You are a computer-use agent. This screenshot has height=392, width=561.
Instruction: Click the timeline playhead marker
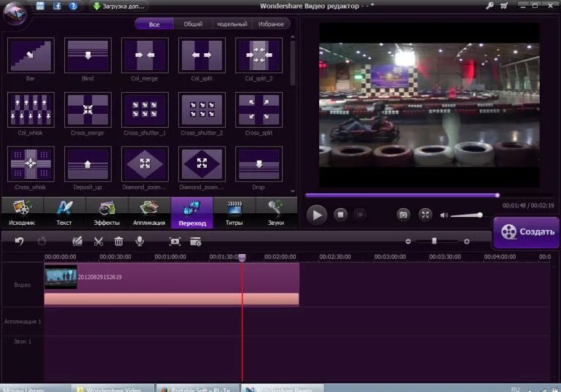pos(243,258)
